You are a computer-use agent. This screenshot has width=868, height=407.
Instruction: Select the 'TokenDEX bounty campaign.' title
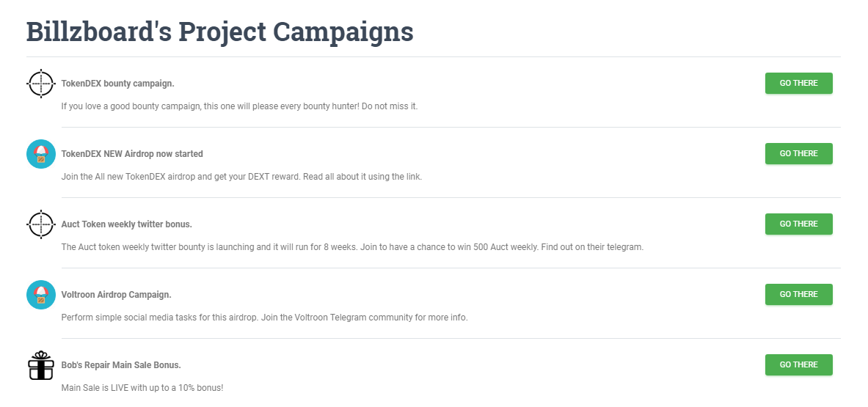pyautogui.click(x=117, y=84)
